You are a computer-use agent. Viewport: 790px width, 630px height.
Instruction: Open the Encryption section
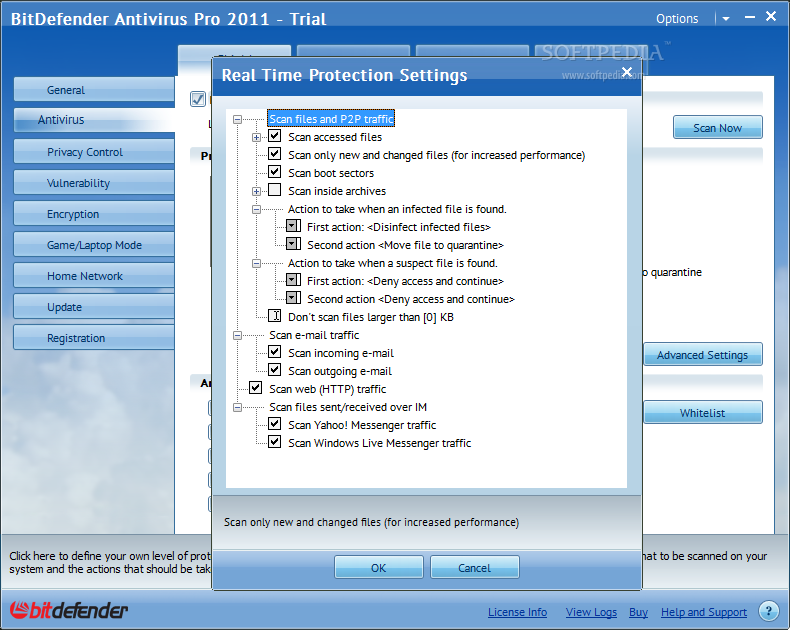[94, 214]
